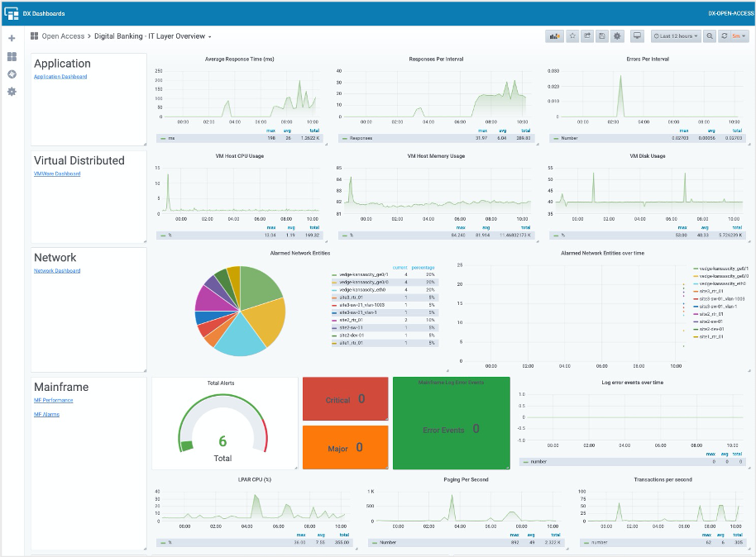Refresh the dashboard with the refresh icon
The height and width of the screenshot is (557, 756).
[x=724, y=36]
